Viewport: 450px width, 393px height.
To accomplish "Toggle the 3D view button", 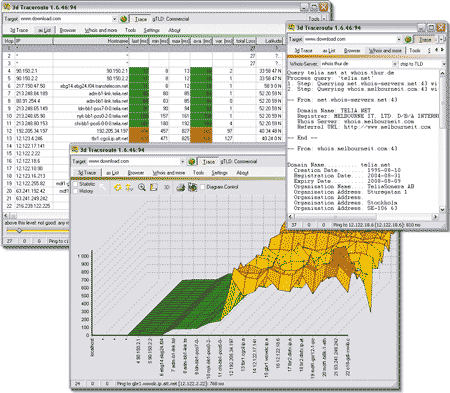I will pos(167,187).
